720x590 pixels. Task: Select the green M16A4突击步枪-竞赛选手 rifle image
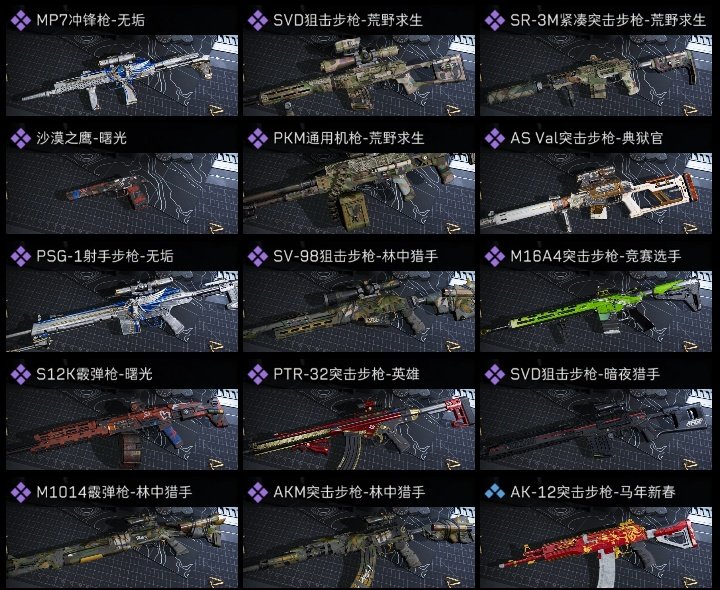pos(596,311)
